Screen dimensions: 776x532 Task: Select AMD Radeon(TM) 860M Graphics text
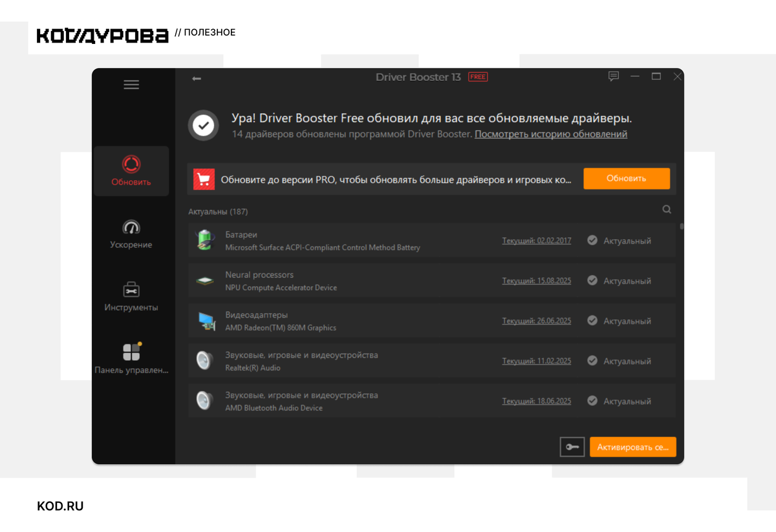coord(281,328)
